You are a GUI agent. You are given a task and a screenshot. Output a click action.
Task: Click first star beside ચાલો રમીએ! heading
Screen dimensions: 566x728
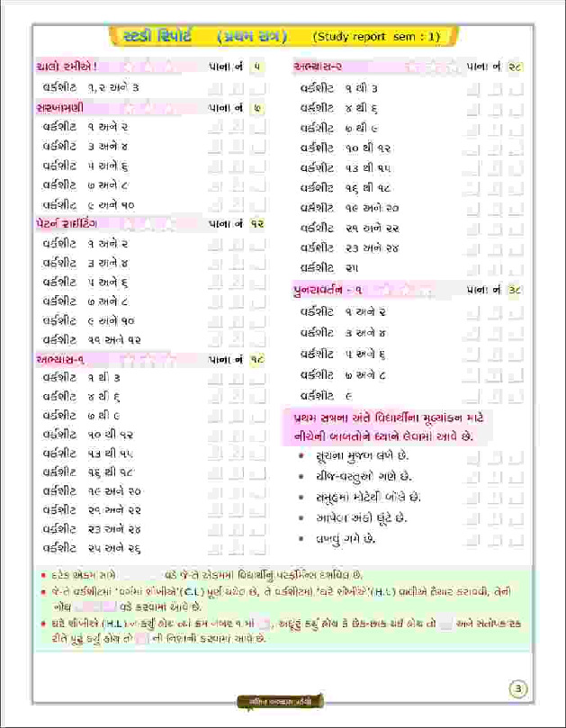click(129, 66)
